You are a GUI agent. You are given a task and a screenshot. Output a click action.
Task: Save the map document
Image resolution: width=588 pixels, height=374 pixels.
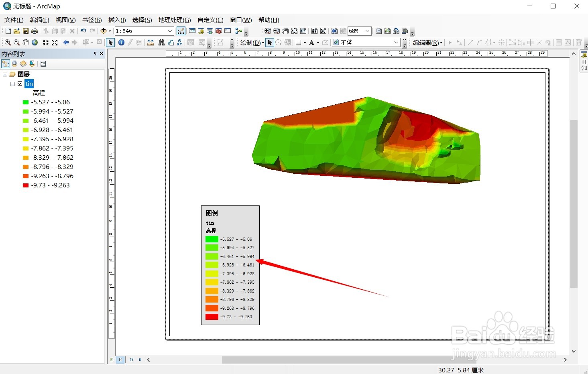(x=25, y=31)
